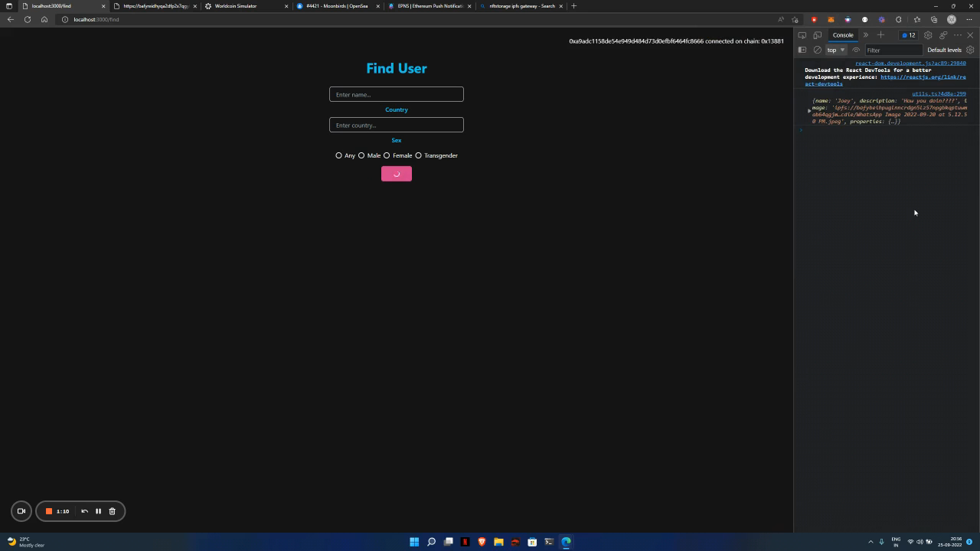Click the address bar URL

tap(96, 19)
